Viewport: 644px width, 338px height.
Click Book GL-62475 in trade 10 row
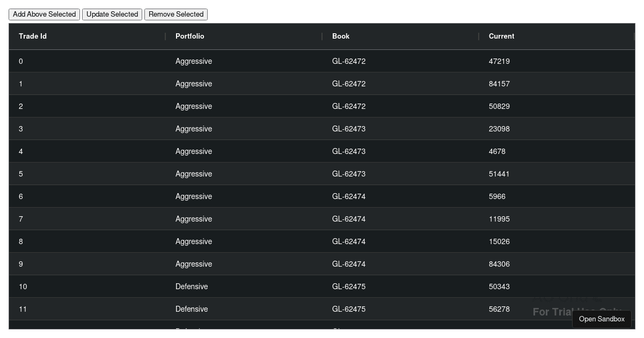(349, 286)
